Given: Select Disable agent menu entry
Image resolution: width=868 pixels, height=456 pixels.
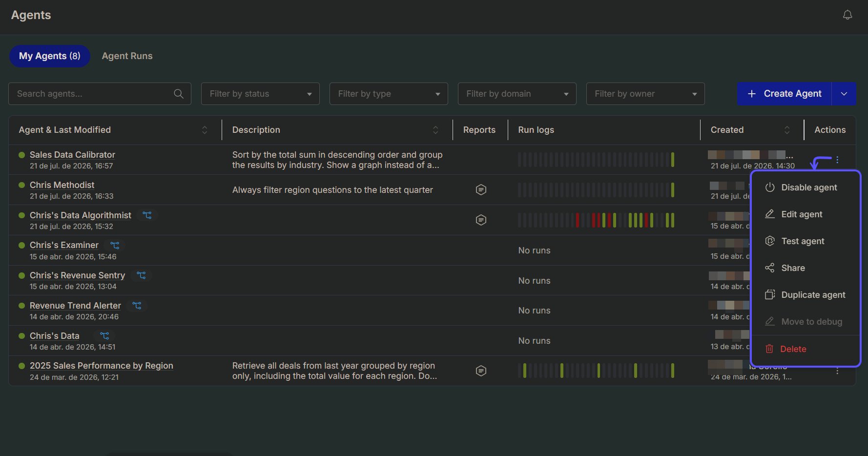Looking at the screenshot, I should click(806, 187).
